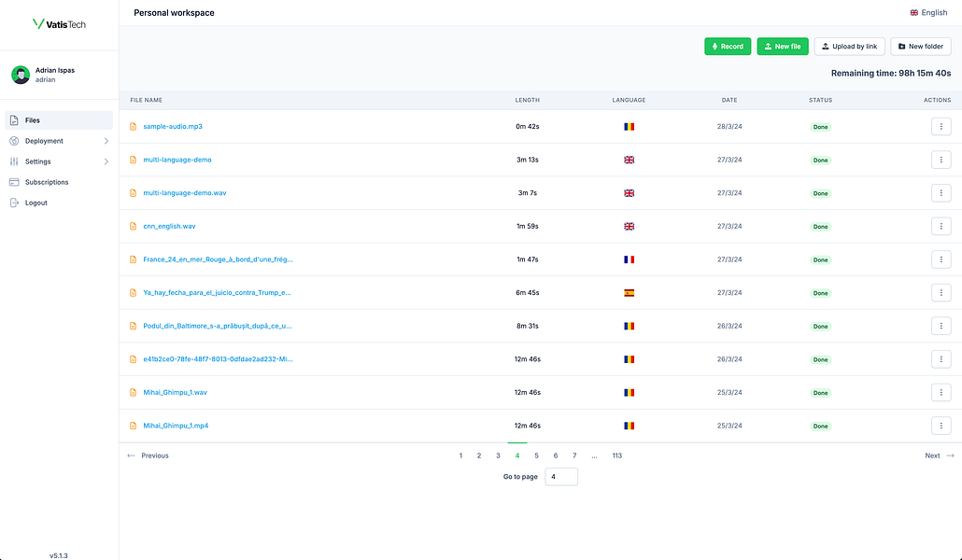This screenshot has height=560, width=962.
Task: Click French flag in France_24 row
Action: click(x=629, y=259)
